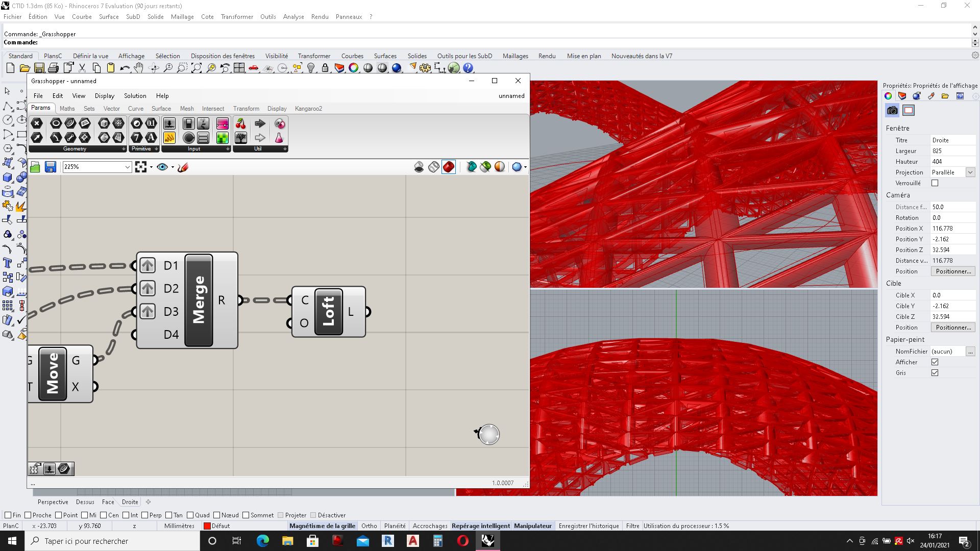Image resolution: width=980 pixels, height=551 pixels.
Task: Enable the Quad object snap
Action: click(190, 515)
